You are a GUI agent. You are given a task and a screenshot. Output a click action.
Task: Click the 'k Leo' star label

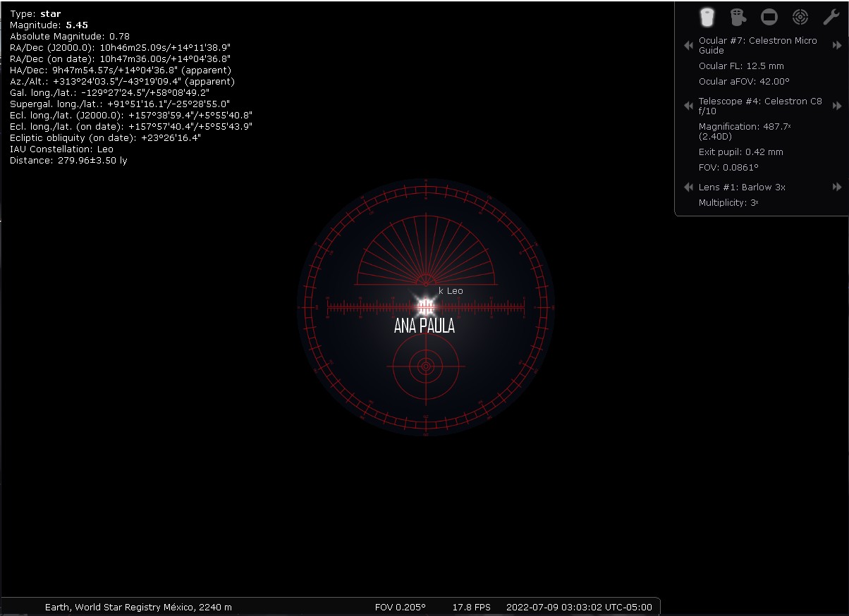pos(451,291)
